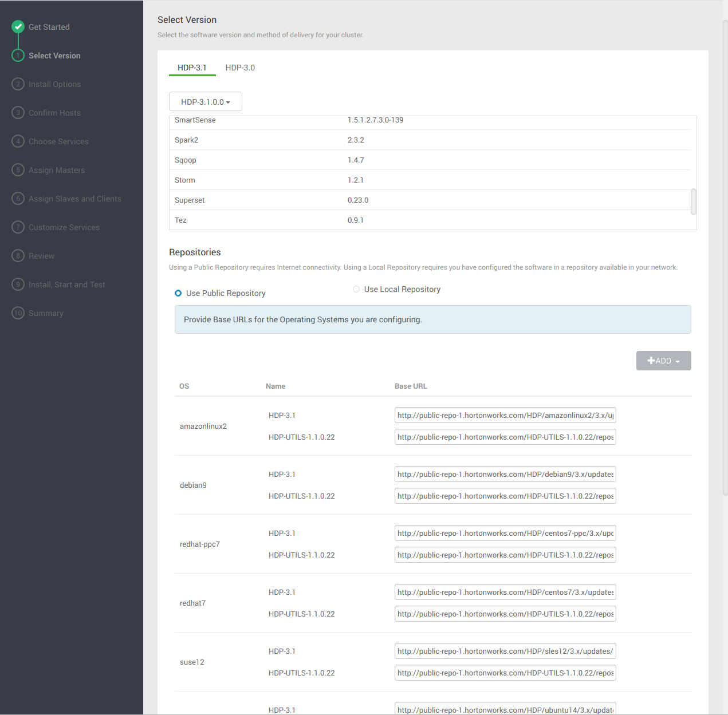Image resolution: width=728 pixels, height=715 pixels.
Task: Click the amazonlinux2 OS label
Action: click(x=203, y=426)
